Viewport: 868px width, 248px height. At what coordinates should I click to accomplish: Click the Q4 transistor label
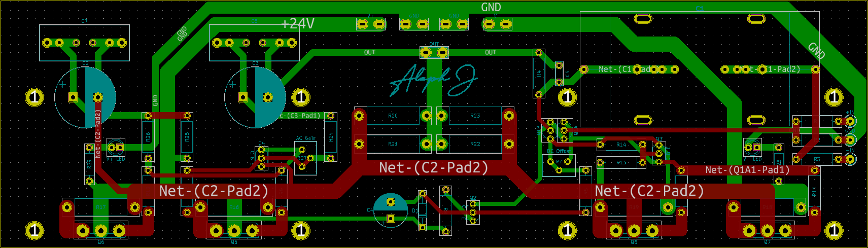click(x=261, y=144)
